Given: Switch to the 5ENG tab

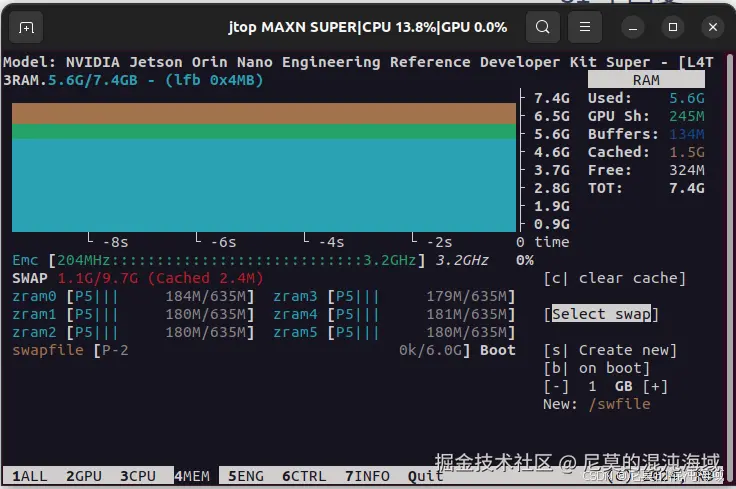Looking at the screenshot, I should click(x=246, y=476).
